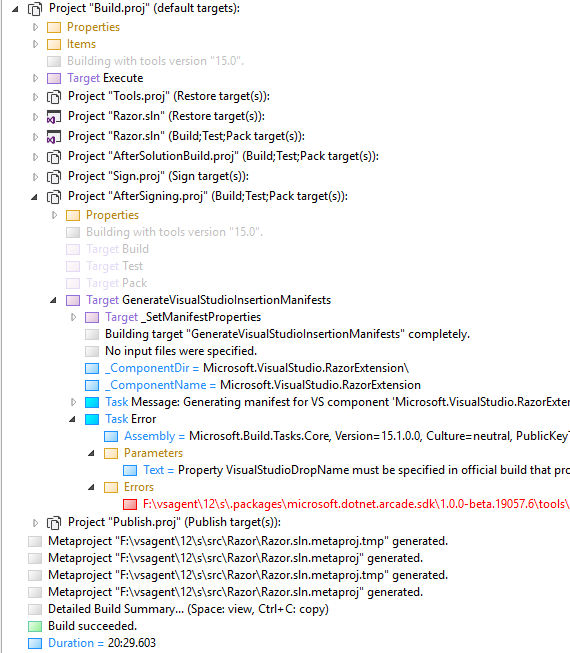Expand AfterSolutionBuild.proj project node
The width and height of the screenshot is (570, 653).
pyautogui.click(x=35, y=157)
